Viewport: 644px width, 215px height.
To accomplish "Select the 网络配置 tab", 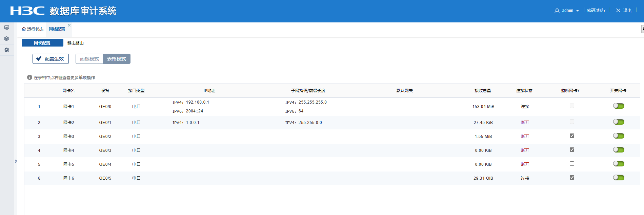I will 57,29.
